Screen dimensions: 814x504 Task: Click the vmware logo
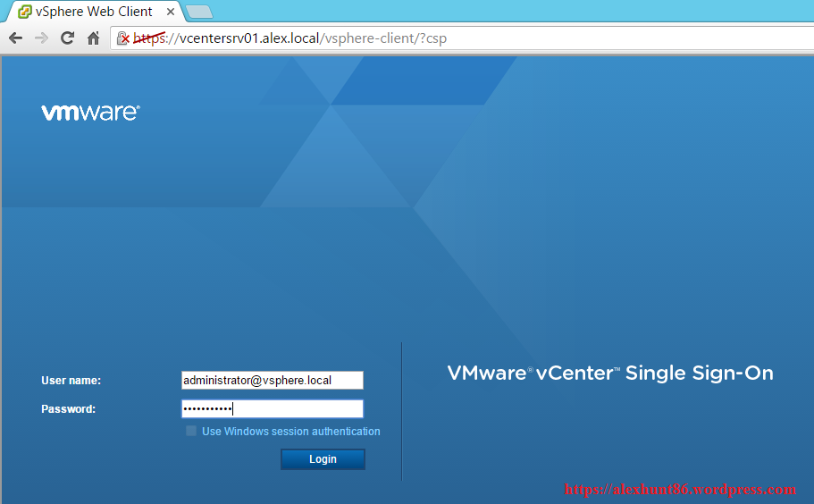(x=90, y=112)
